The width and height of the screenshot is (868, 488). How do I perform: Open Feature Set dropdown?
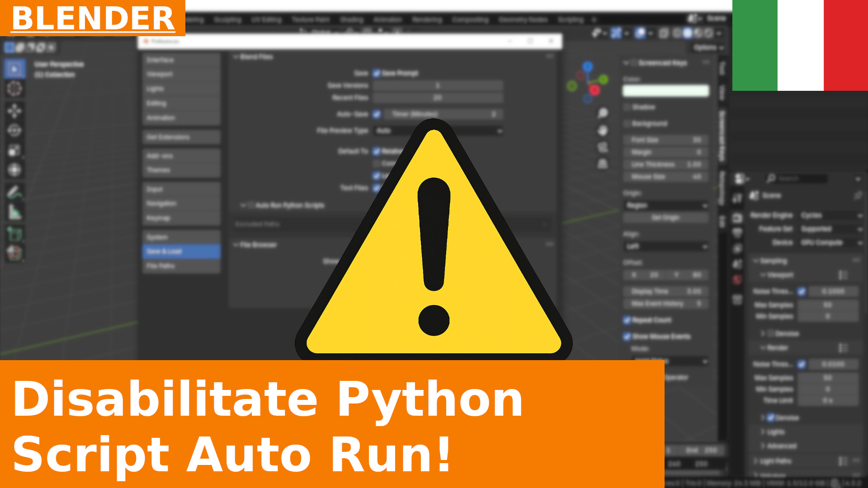tap(830, 229)
